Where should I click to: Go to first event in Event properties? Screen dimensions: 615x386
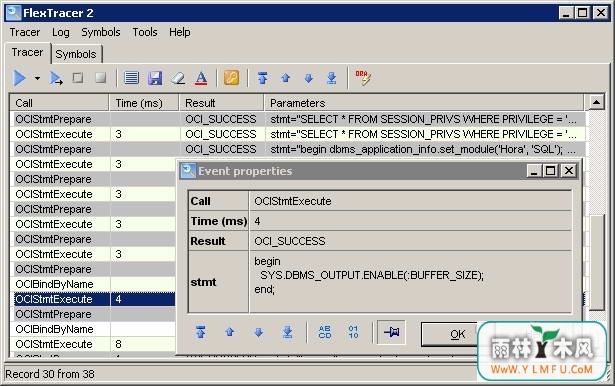200,332
